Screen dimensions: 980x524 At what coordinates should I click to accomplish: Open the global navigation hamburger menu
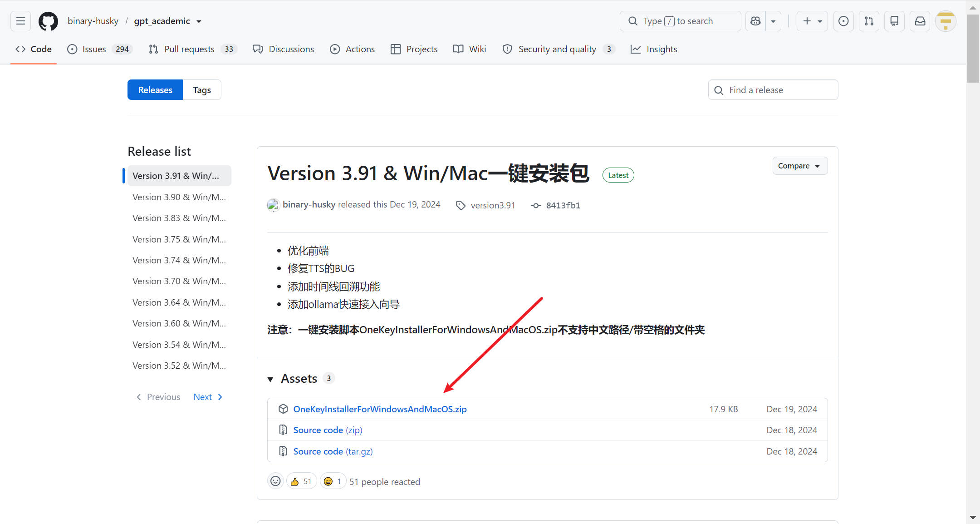point(20,21)
